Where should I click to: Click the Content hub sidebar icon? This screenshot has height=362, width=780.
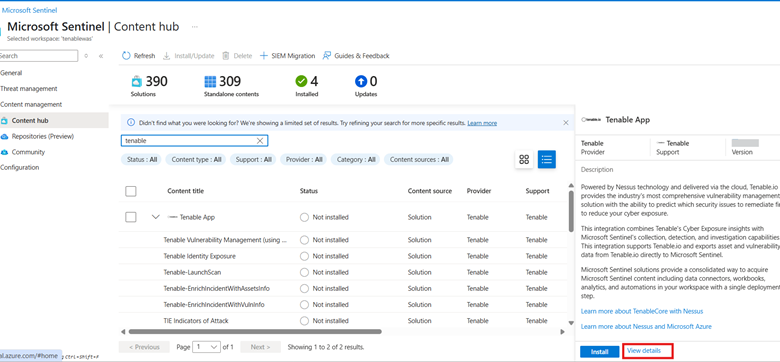4,120
